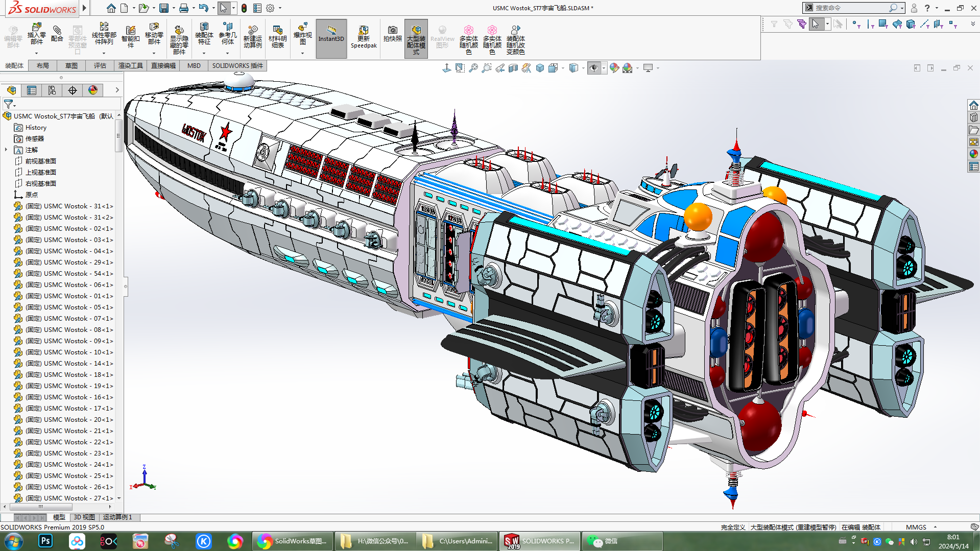
Task: Take a snapshot with 拍快照 camera
Action: tap(392, 34)
